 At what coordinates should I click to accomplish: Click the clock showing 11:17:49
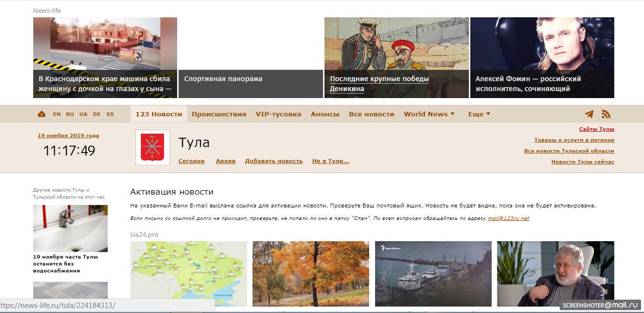(69, 151)
